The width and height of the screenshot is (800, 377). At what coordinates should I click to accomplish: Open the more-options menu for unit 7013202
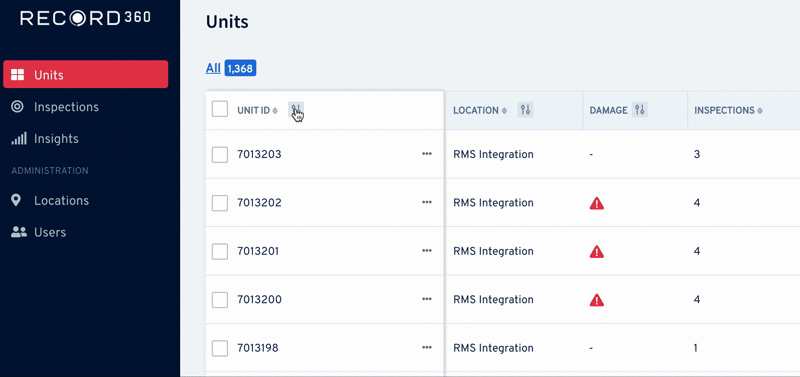[x=427, y=202]
